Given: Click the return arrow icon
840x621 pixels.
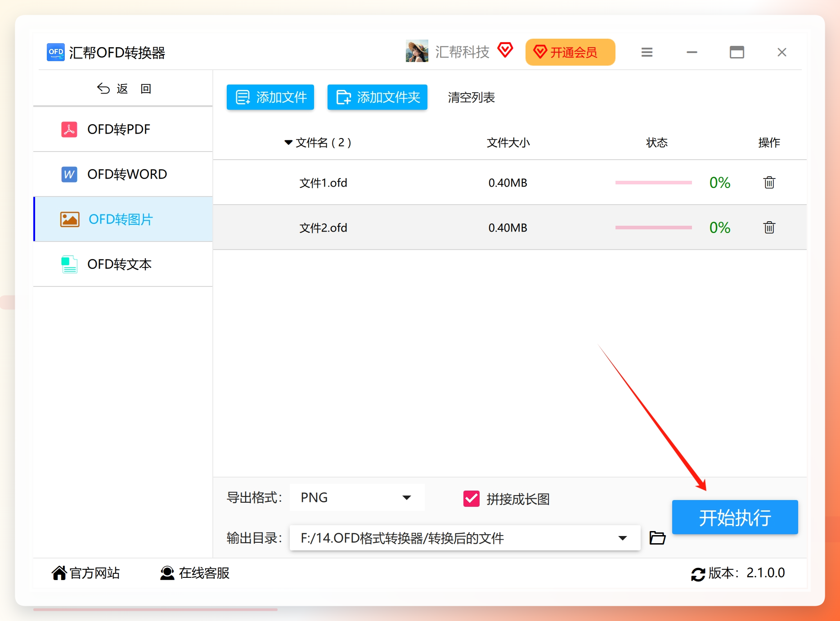Looking at the screenshot, I should (x=103, y=89).
